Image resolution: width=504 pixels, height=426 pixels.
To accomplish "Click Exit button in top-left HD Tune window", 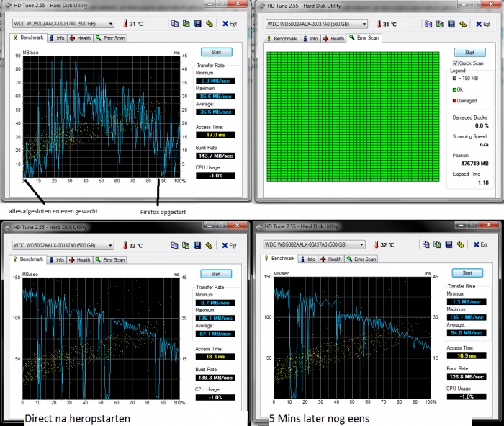I will tap(230, 24).
